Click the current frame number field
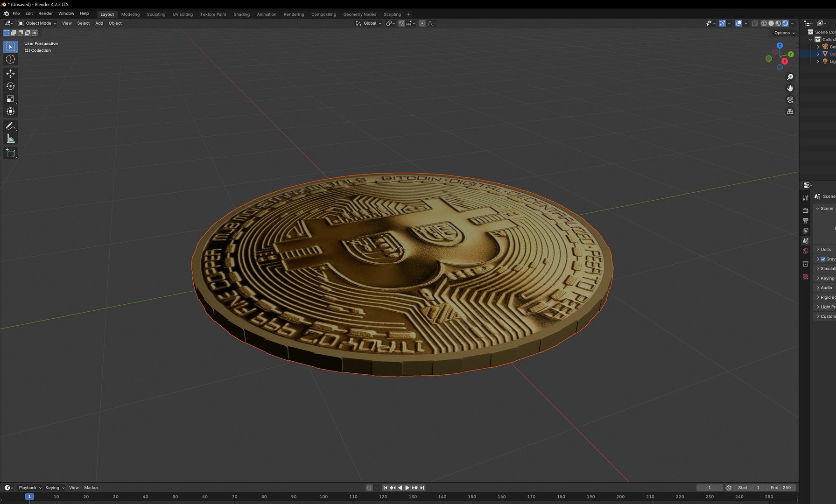 pyautogui.click(x=710, y=488)
